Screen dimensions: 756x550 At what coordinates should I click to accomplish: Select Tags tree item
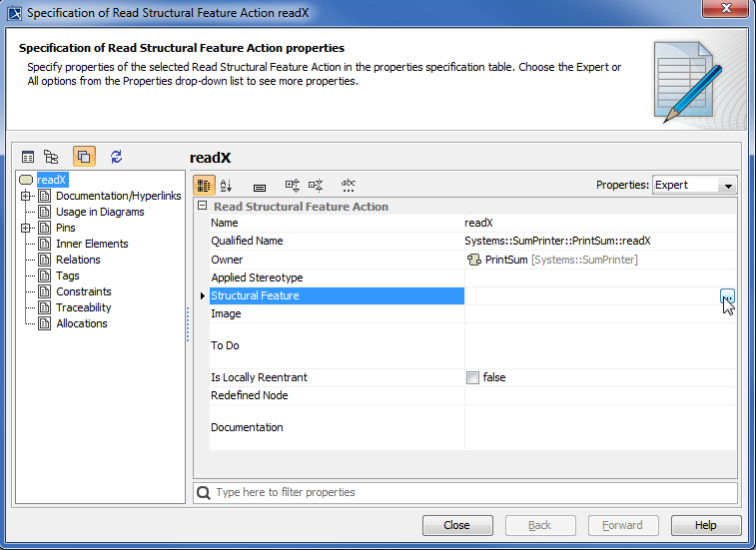click(68, 275)
